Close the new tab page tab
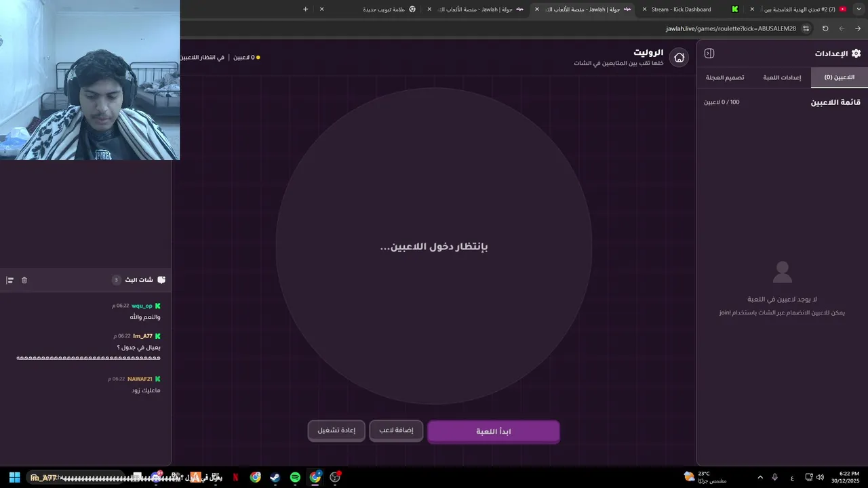 tap(321, 9)
